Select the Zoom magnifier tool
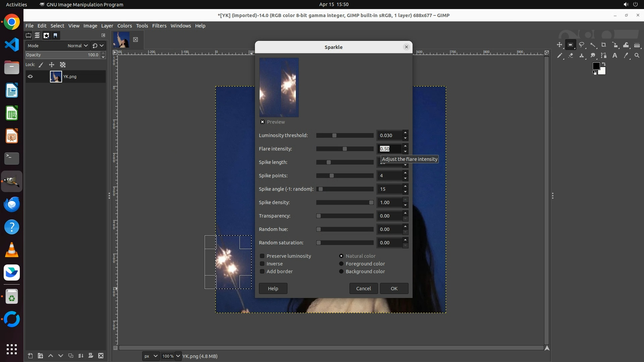This screenshot has height=362, width=644. point(637,56)
